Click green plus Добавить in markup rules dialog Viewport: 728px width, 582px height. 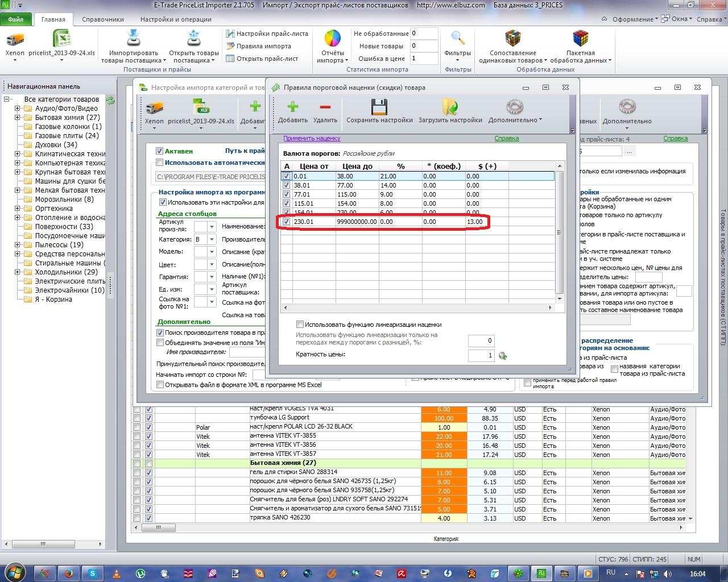point(293,106)
